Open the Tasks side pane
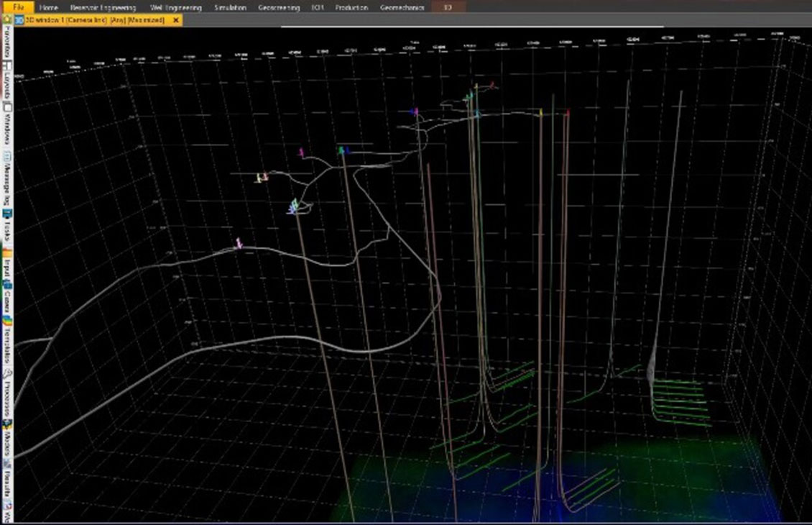The height and width of the screenshot is (525, 812). [x=6, y=229]
